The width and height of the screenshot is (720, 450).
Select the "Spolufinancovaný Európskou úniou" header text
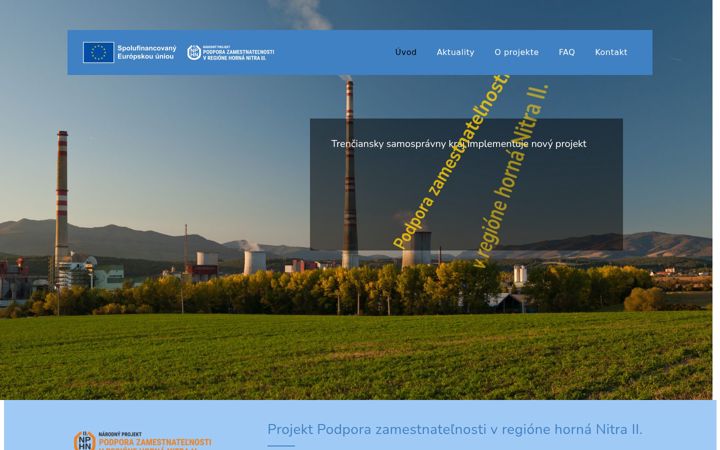(146, 52)
